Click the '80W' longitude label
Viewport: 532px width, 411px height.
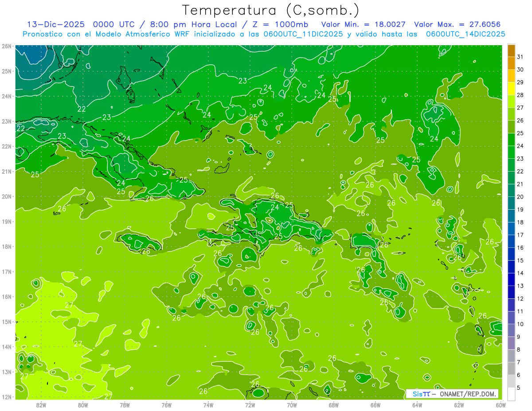point(83,405)
